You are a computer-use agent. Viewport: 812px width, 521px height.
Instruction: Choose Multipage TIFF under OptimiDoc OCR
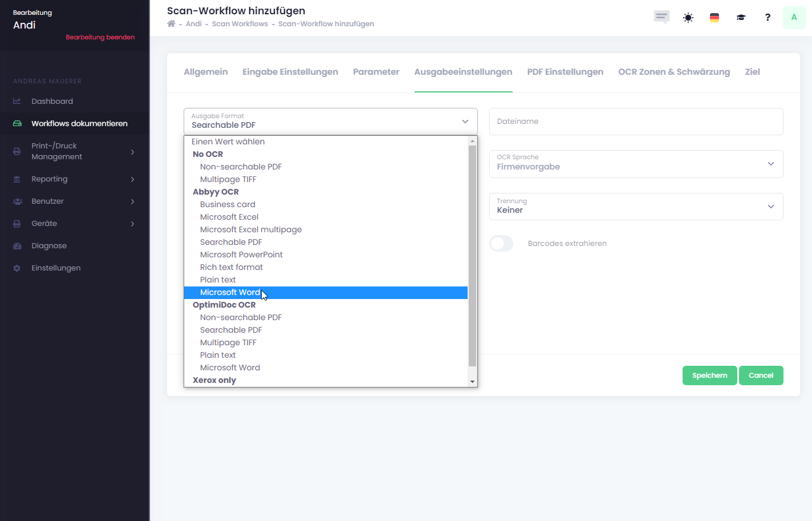[326, 342]
